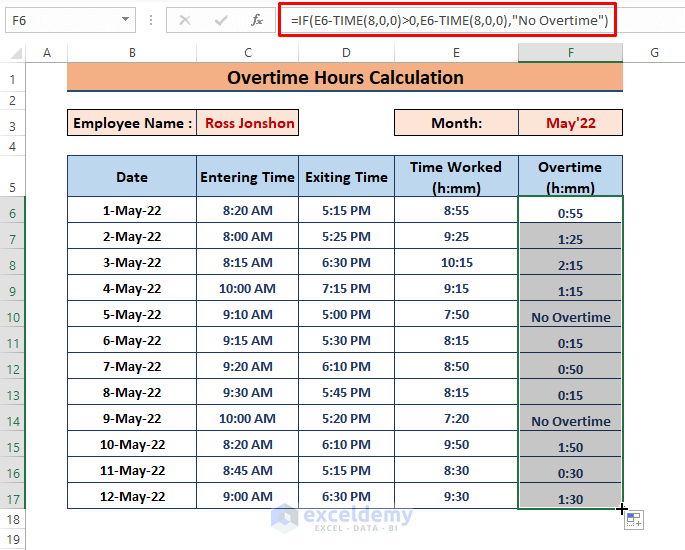Image resolution: width=685 pixels, height=550 pixels.
Task: Click the Entering Time table header
Action: coord(248,176)
